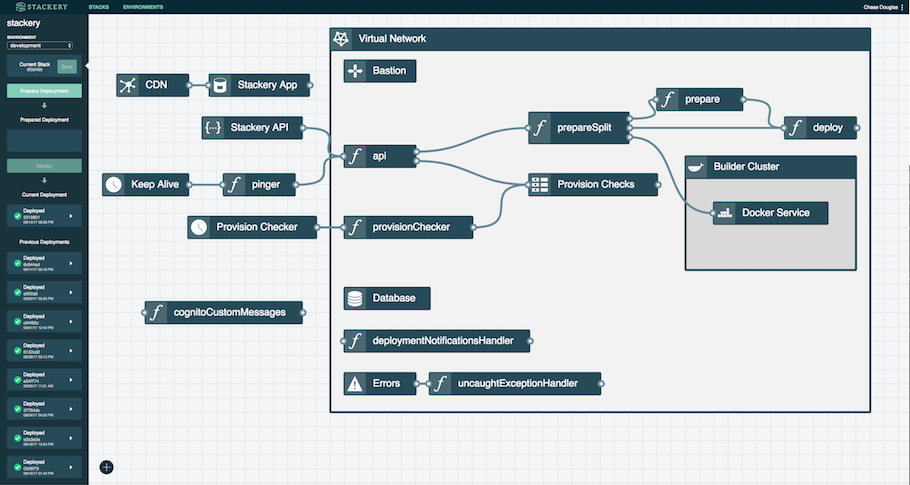This screenshot has width=910, height=485.
Task: Click the green check beside the 01:42 PM deployment
Action: (x=18, y=467)
